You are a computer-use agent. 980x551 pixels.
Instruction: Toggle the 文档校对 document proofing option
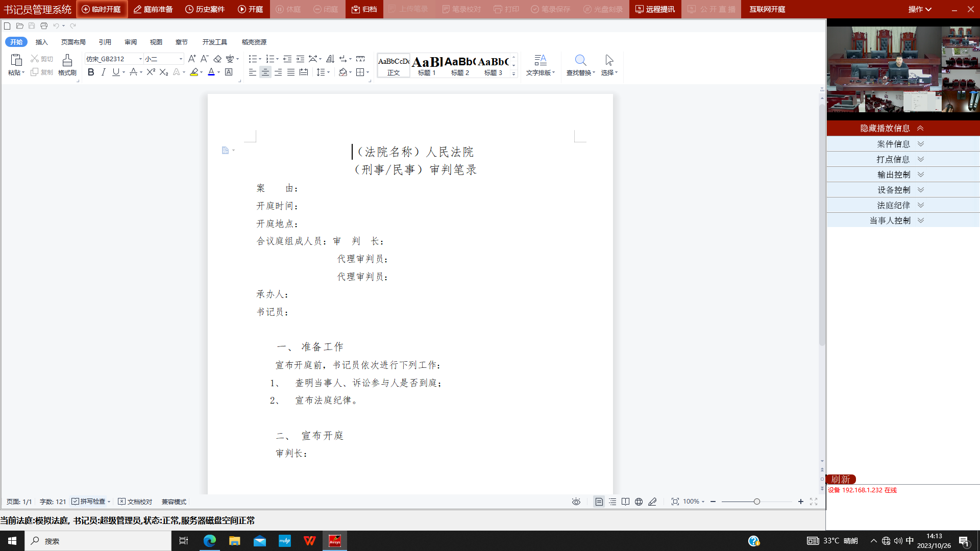click(x=135, y=502)
